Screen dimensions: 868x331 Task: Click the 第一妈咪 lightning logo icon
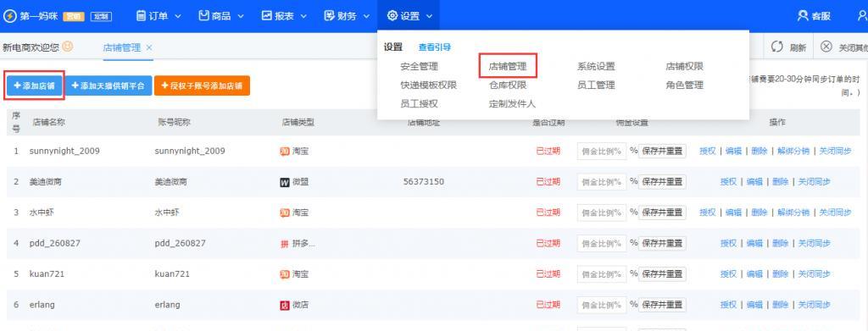(x=10, y=16)
